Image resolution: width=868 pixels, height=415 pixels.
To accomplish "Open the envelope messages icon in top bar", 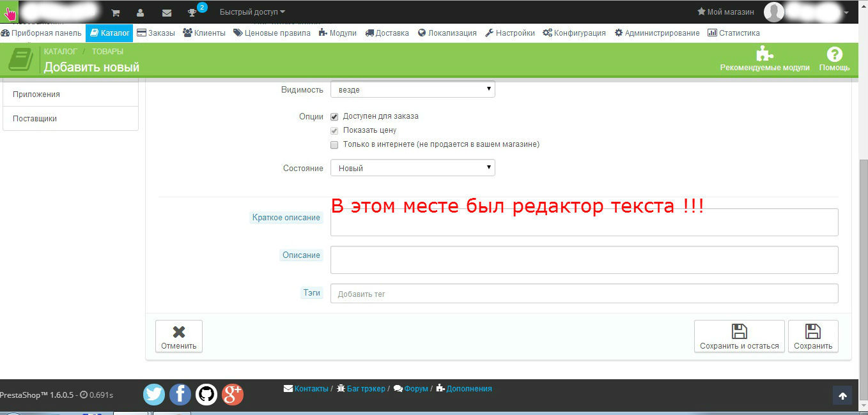I will pos(167,12).
